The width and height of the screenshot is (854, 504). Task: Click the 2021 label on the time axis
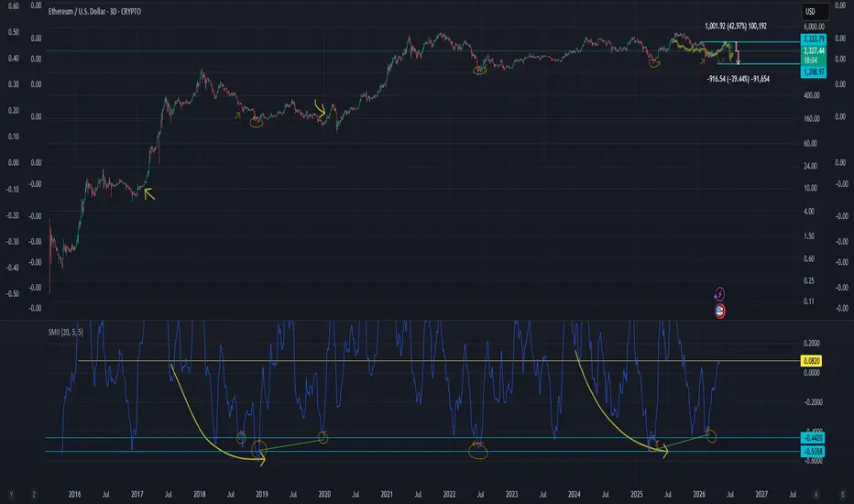[387, 494]
